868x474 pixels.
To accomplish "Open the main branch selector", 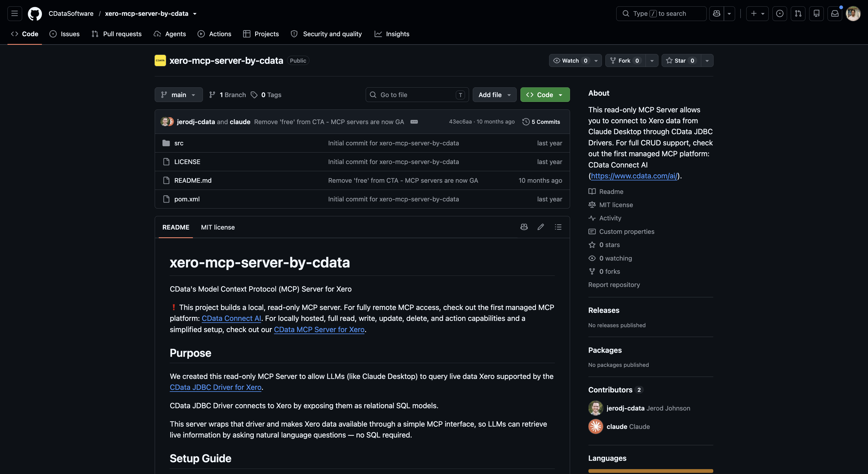I will point(179,95).
